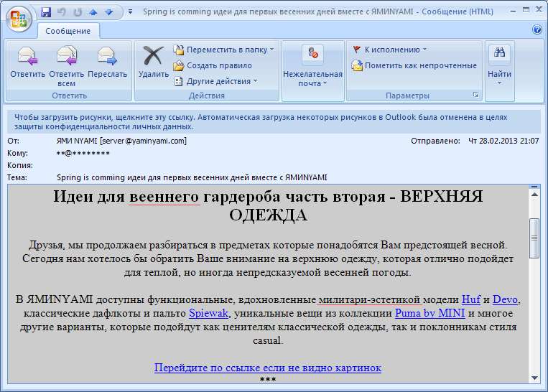Expand the Переместить в папку dropdown arrow
The image size is (548, 392).
272,50
